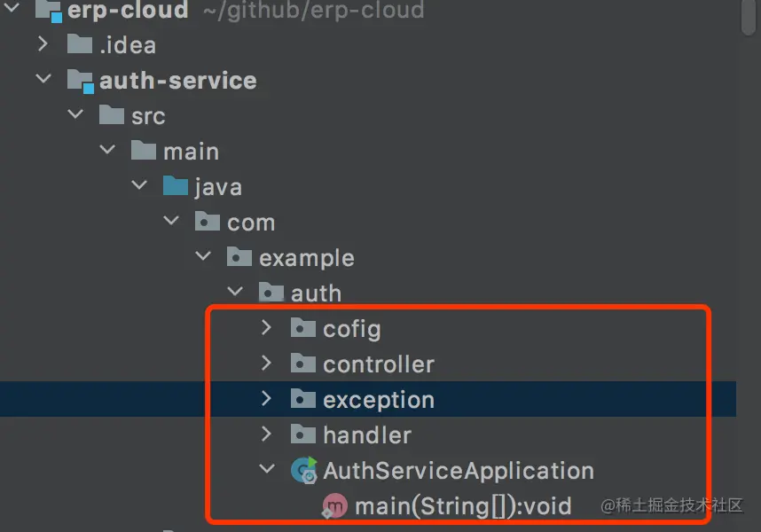Collapse the main folder

click(107, 149)
